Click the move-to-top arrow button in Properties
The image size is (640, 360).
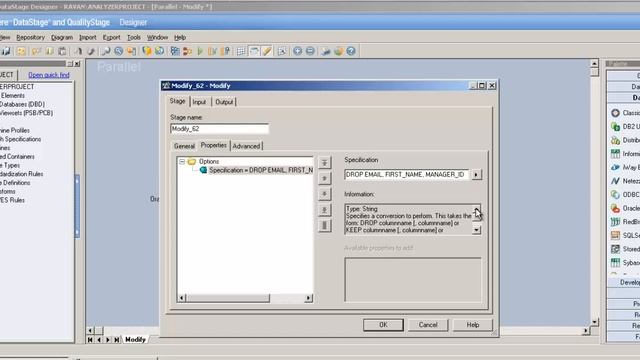(324, 162)
